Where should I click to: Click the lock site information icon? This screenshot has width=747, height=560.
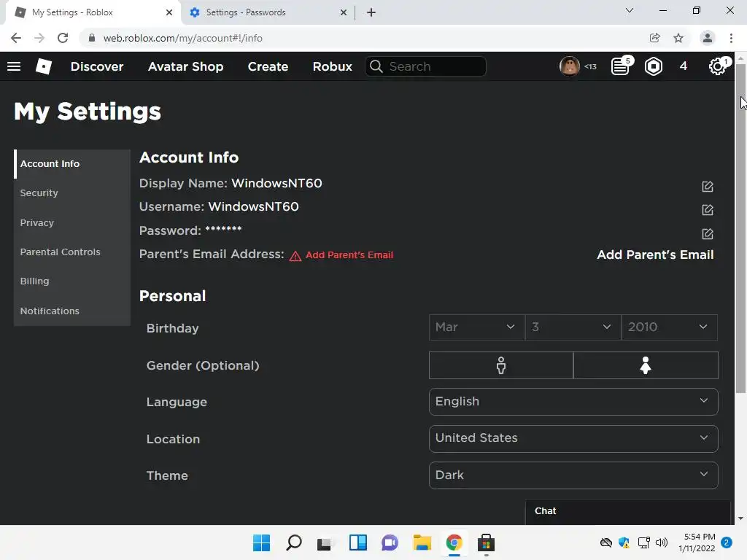[x=92, y=38]
